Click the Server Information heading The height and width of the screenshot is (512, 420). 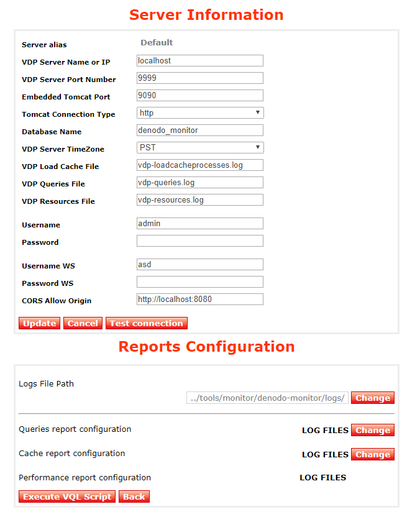point(206,15)
